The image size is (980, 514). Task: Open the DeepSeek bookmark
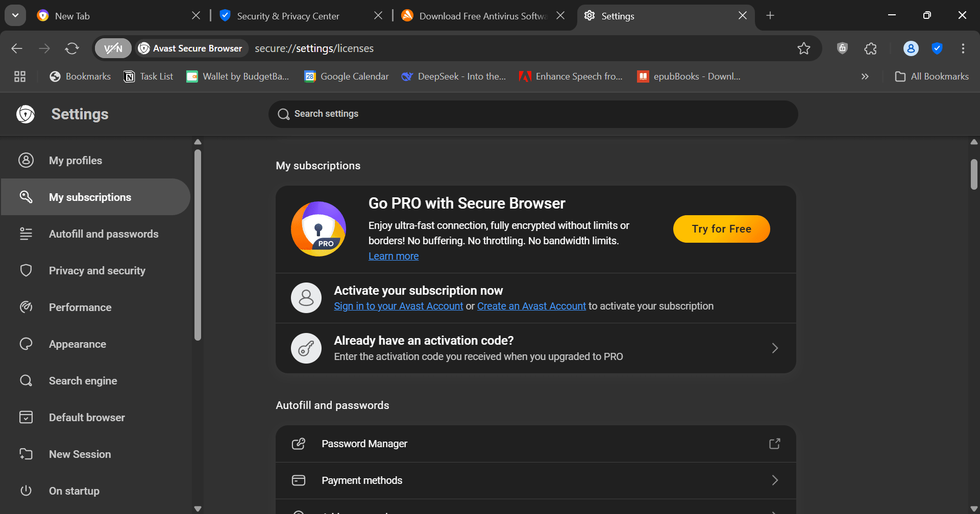click(x=454, y=76)
